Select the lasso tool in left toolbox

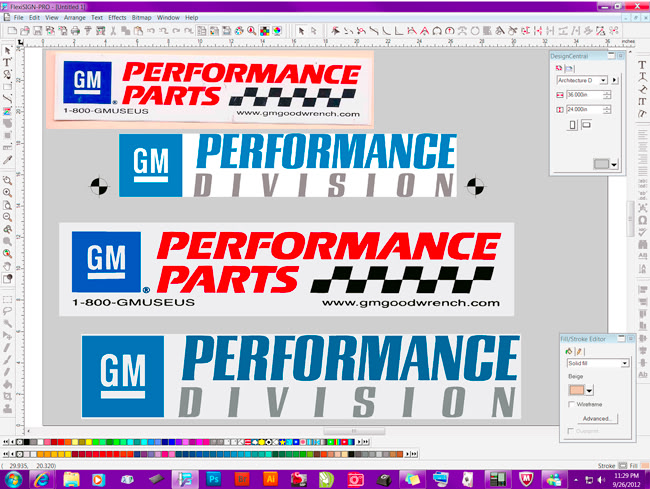click(x=7, y=311)
